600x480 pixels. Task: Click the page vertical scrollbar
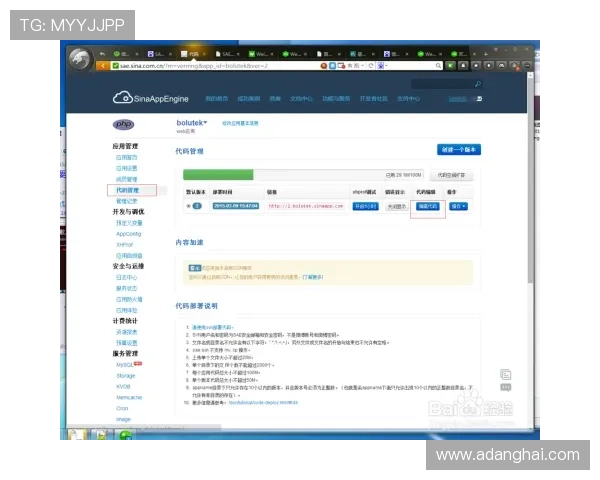coord(530,180)
